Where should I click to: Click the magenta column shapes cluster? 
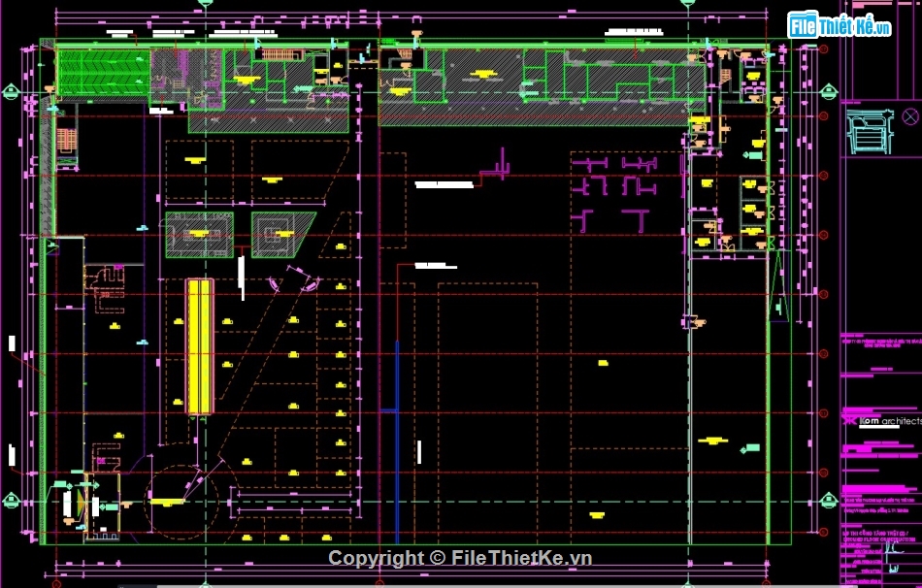click(x=615, y=190)
